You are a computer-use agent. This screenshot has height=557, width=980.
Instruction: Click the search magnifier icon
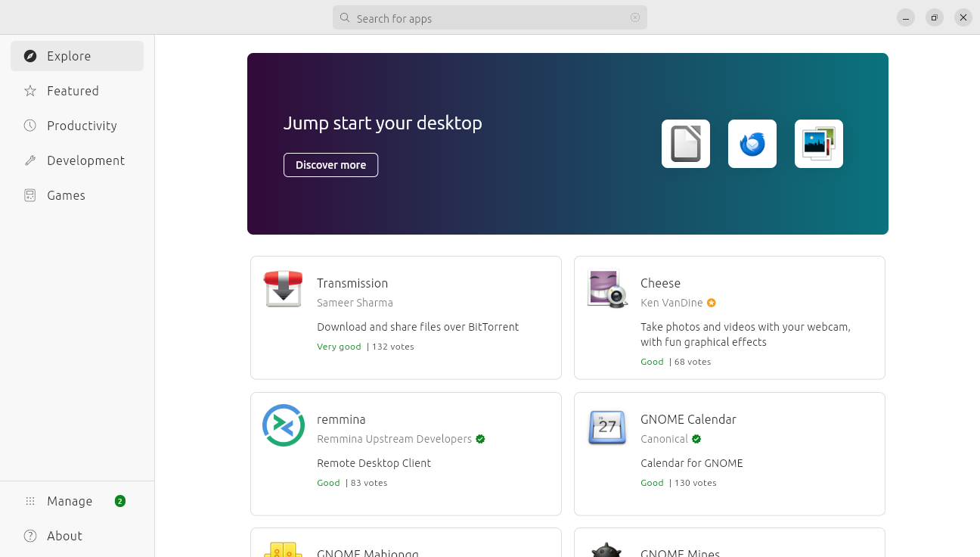click(x=345, y=17)
